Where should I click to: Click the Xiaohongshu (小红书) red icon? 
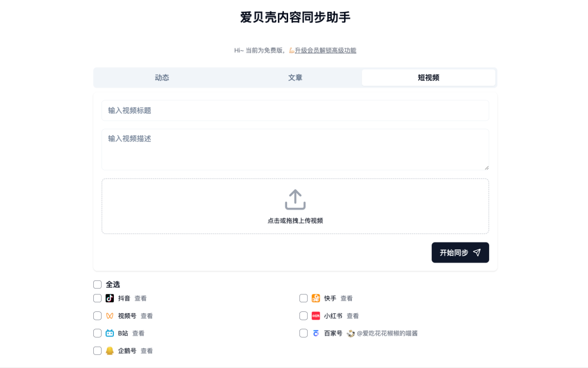pyautogui.click(x=315, y=316)
